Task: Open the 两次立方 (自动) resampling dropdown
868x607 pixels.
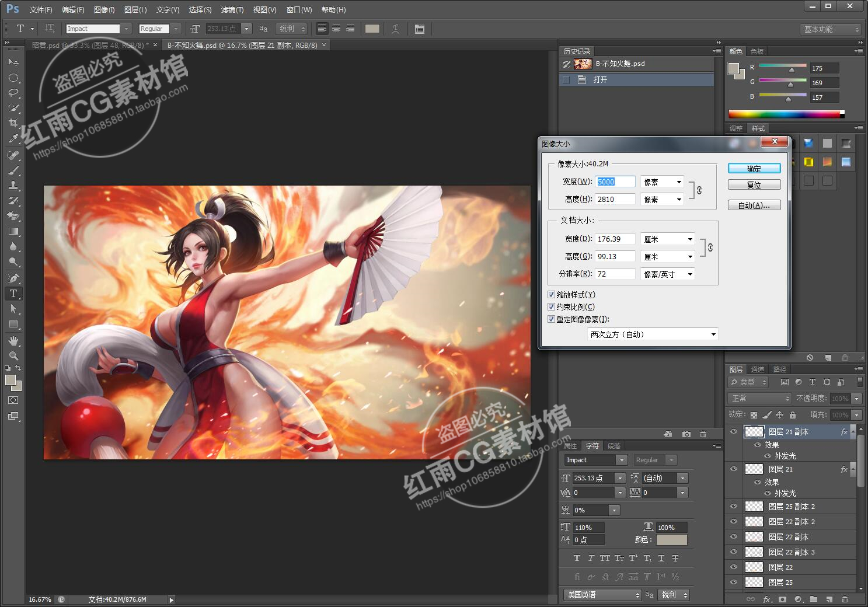Action: (653, 334)
